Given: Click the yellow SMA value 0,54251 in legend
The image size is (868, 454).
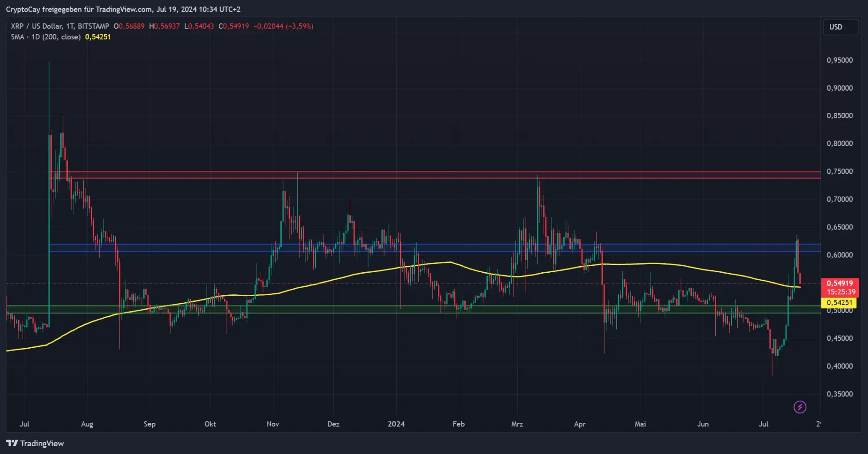Looking at the screenshot, I should (x=98, y=37).
